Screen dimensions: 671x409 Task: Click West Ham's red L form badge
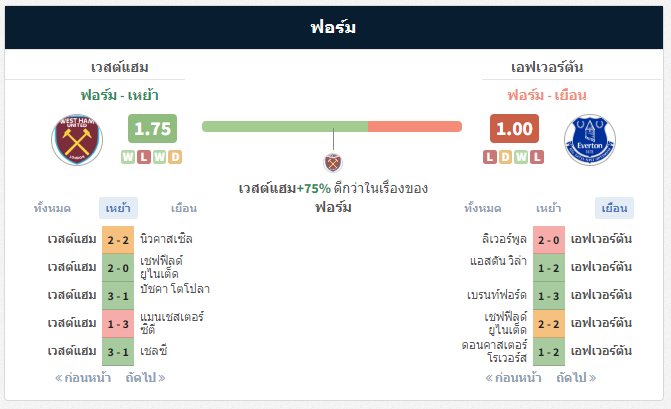click(144, 157)
